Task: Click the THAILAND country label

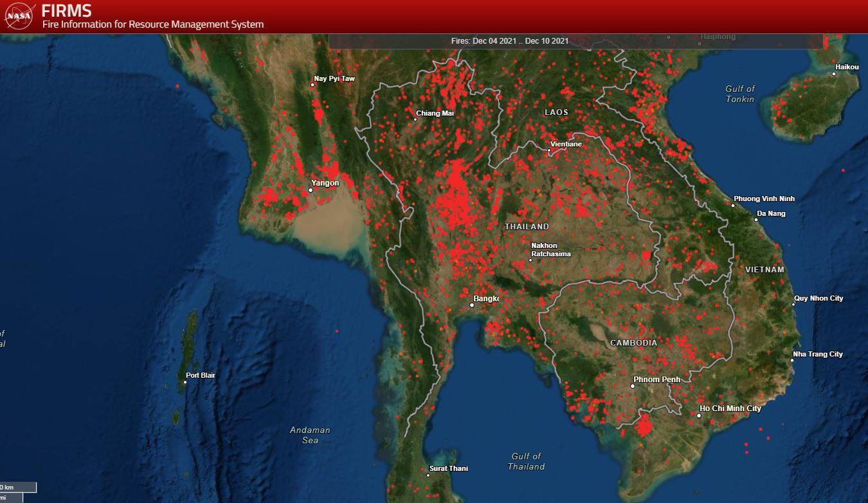Action: 527,227
